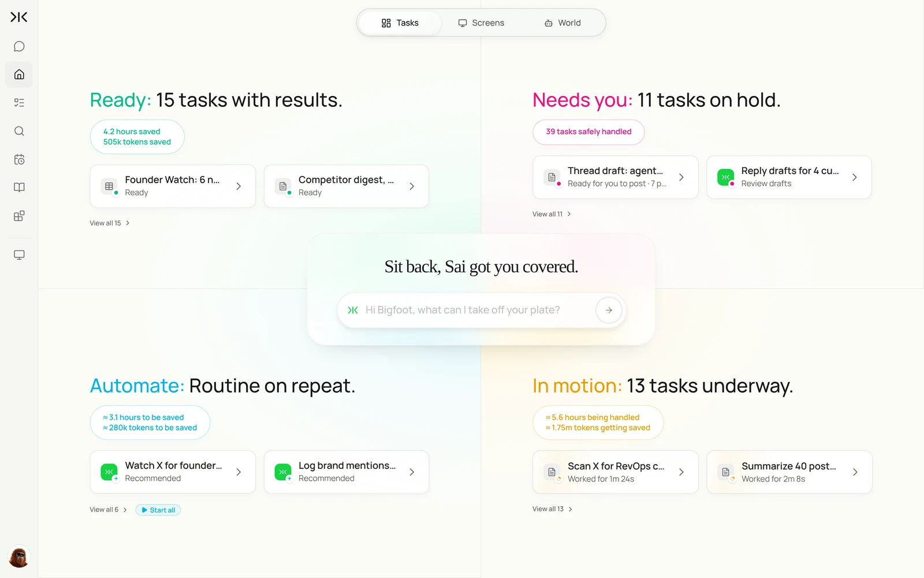Viewport: 924px width, 578px height.
Task: Click the apps grid-plus icon in sidebar
Action: [x=19, y=216]
